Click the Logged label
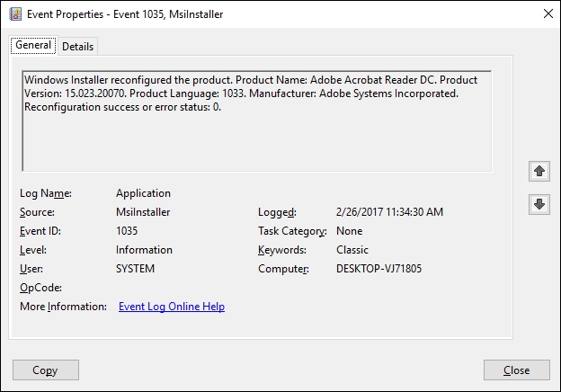561x392 pixels. [x=277, y=212]
